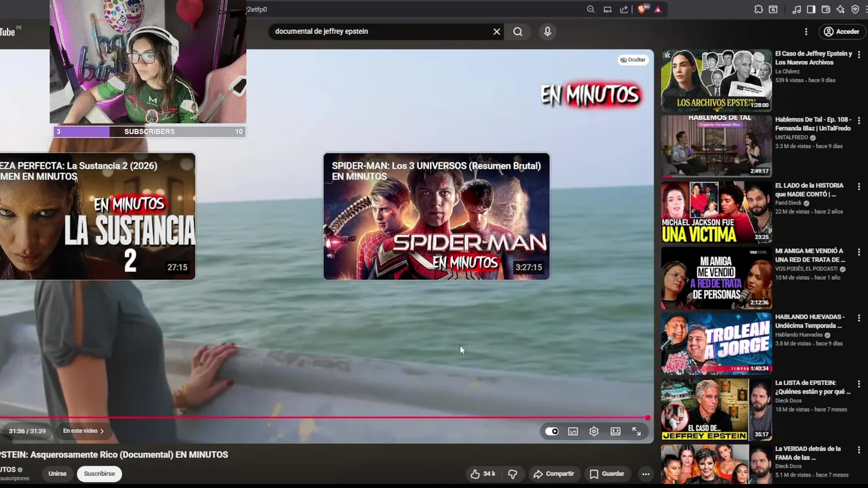
Task: Open player settings gear icon
Action: pyautogui.click(x=594, y=431)
